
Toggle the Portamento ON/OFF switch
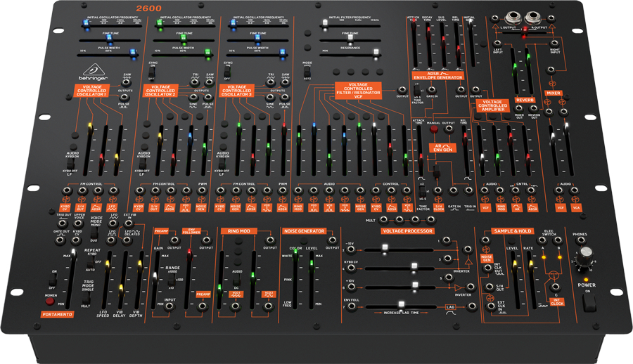(x=53, y=279)
